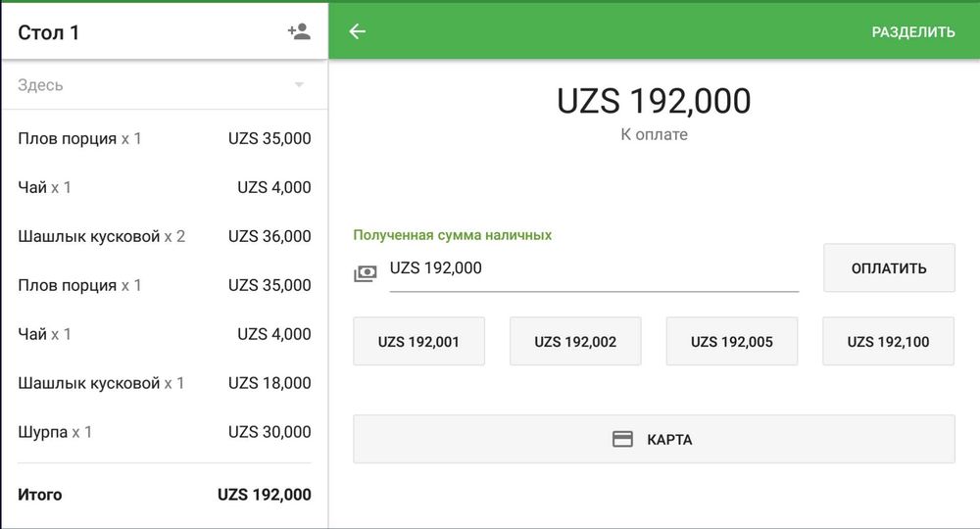Click the large UZS 192,000 amount due
Screen dimensions: 980x529
[x=654, y=101]
